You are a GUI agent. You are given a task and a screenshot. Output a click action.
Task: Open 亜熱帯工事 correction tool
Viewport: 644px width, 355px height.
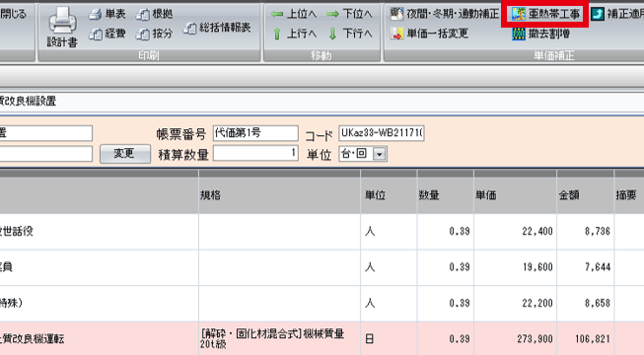click(x=545, y=14)
